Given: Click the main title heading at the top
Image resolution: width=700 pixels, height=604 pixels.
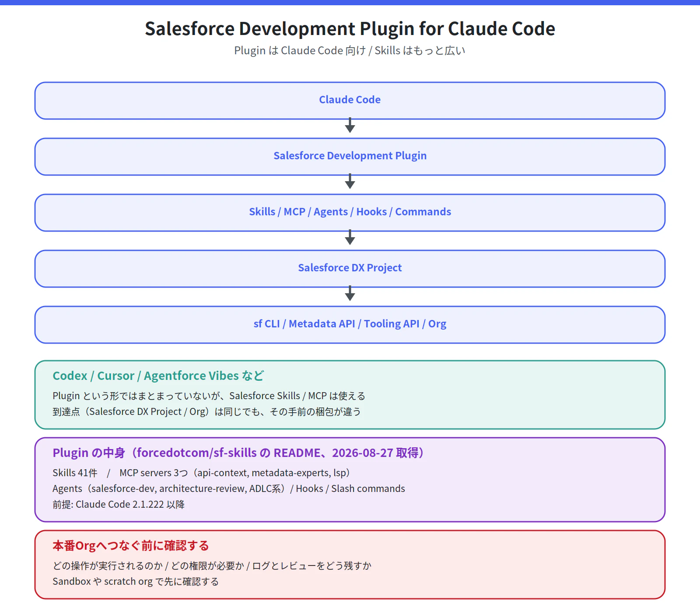Looking at the screenshot, I should click(x=350, y=29).
